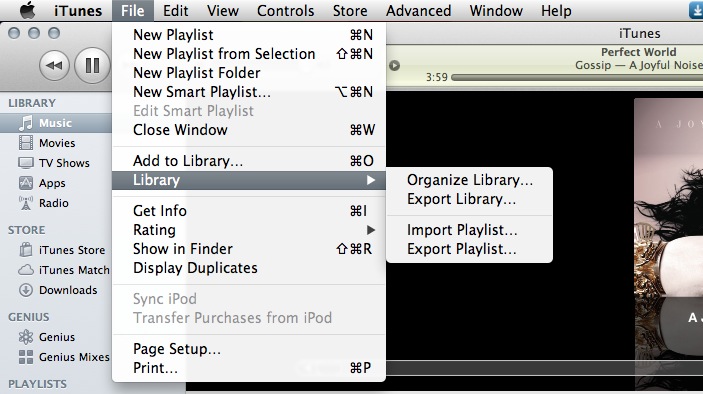Click the song progress bar
This screenshot has width=703, height=394.
click(577, 78)
